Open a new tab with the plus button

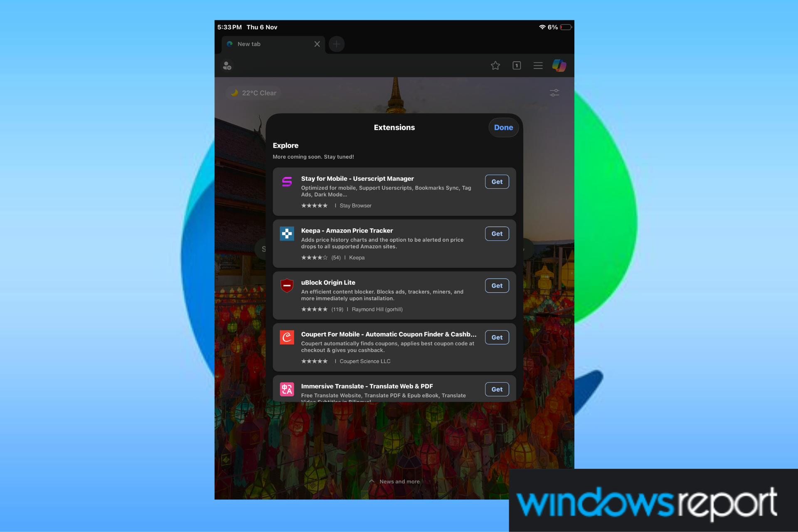336,44
